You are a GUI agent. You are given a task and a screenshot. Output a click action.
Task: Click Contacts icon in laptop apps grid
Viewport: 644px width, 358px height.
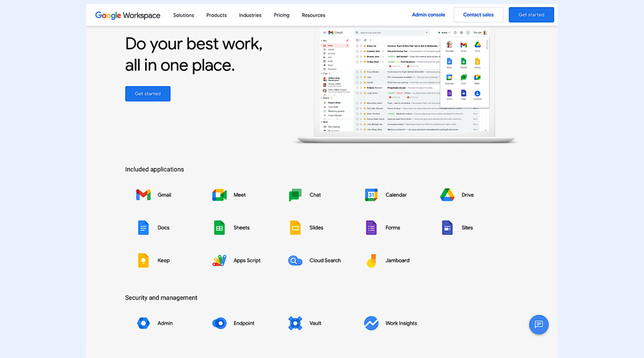pos(477,93)
